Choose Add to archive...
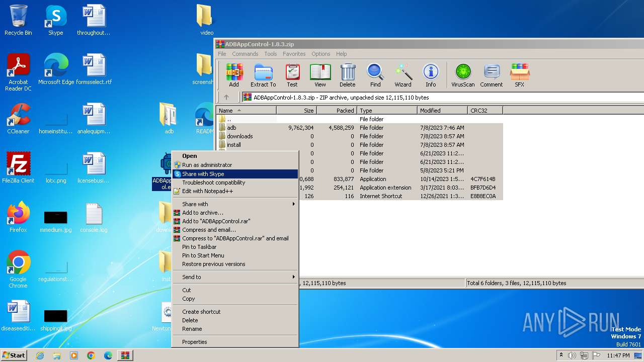The height and width of the screenshot is (362, 644). point(235,213)
